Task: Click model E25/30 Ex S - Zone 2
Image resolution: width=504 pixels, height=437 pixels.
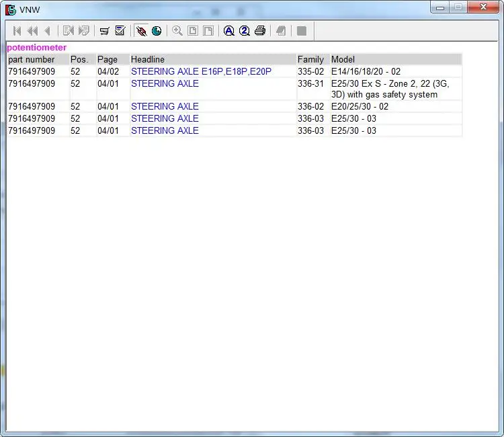Action: [390, 89]
